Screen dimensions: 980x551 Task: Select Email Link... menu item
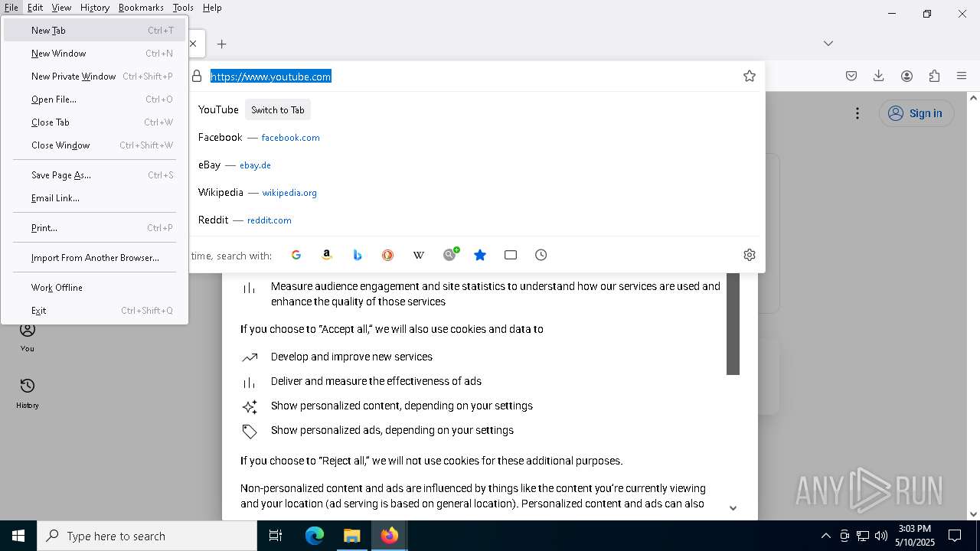pyautogui.click(x=94, y=198)
